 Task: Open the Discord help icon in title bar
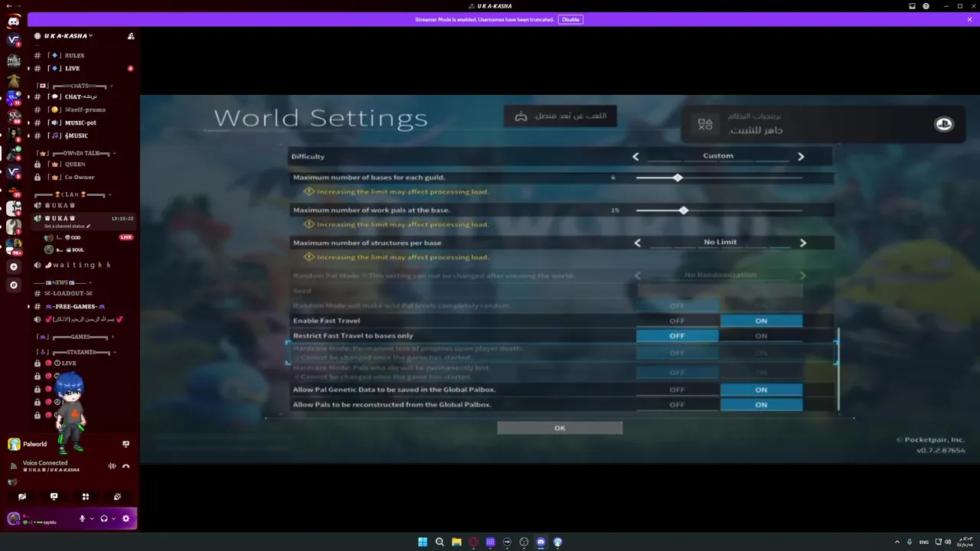pos(926,6)
